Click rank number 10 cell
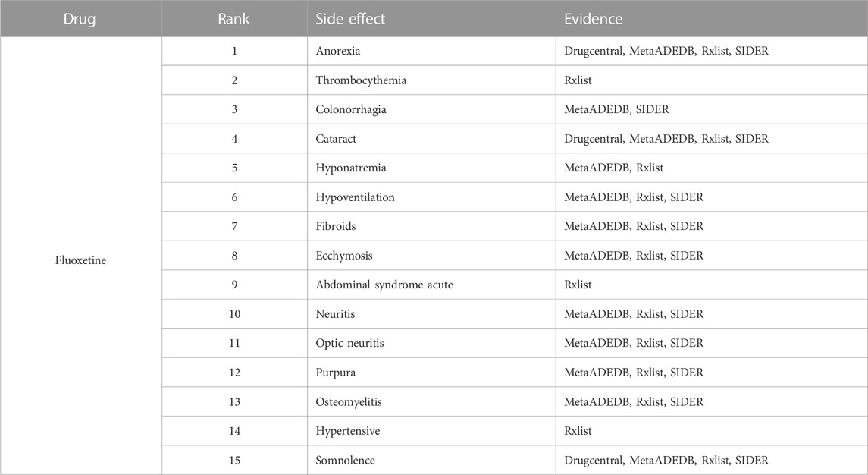The height and width of the screenshot is (475, 868). (235, 314)
